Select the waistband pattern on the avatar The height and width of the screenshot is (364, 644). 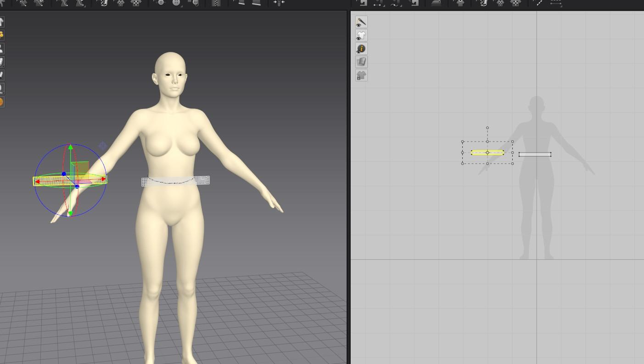coord(175,181)
